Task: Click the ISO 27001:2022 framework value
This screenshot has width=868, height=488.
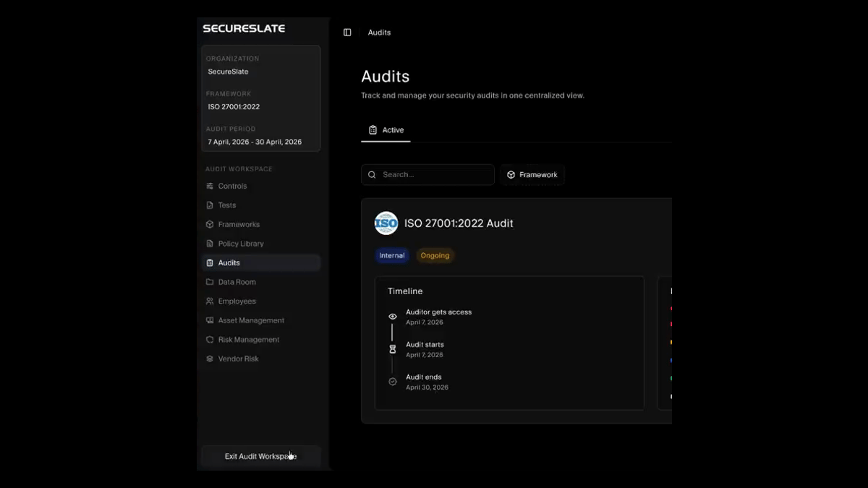Action: point(234,107)
